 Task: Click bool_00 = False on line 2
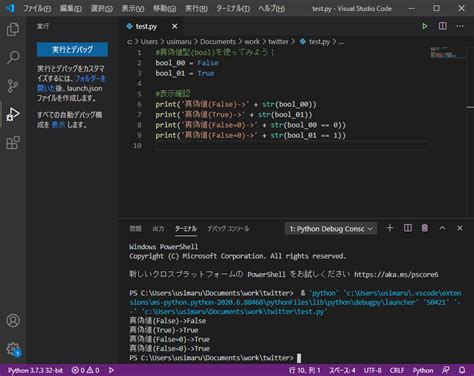tap(187, 63)
